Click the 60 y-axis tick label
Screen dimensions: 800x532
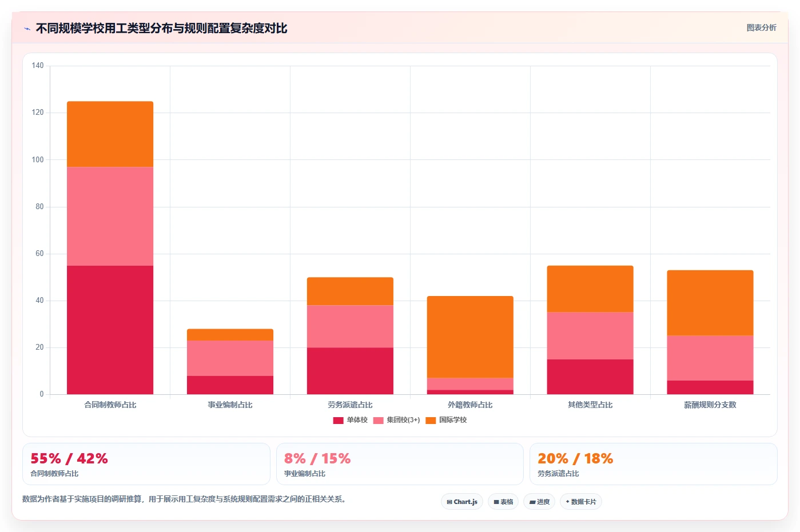39,253
